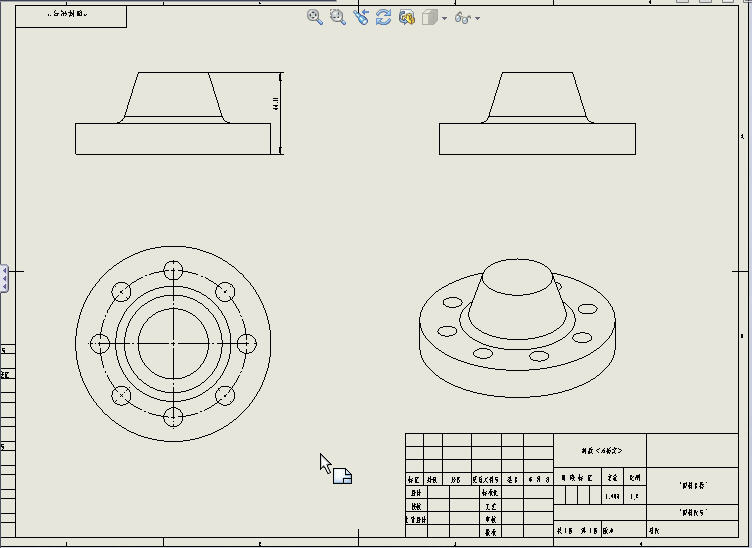The image size is (752, 548).
Task: Open the Display Style dropdown arrow
Action: coord(444,18)
